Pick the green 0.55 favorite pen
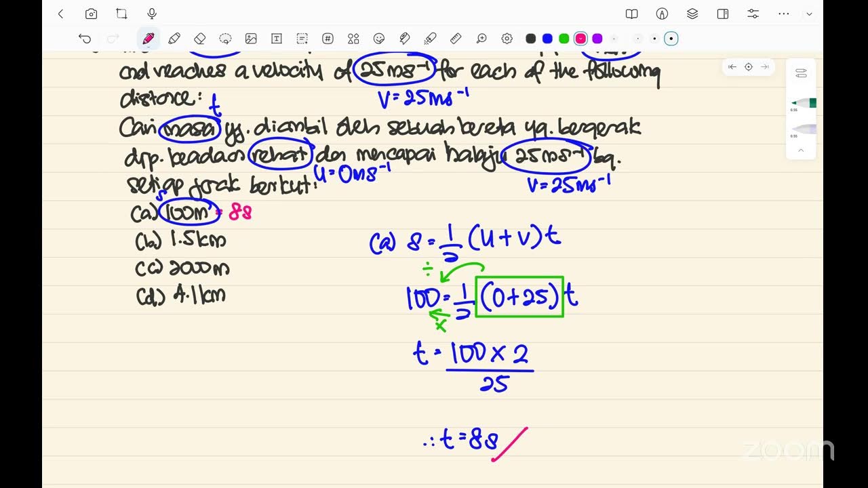 (x=804, y=103)
